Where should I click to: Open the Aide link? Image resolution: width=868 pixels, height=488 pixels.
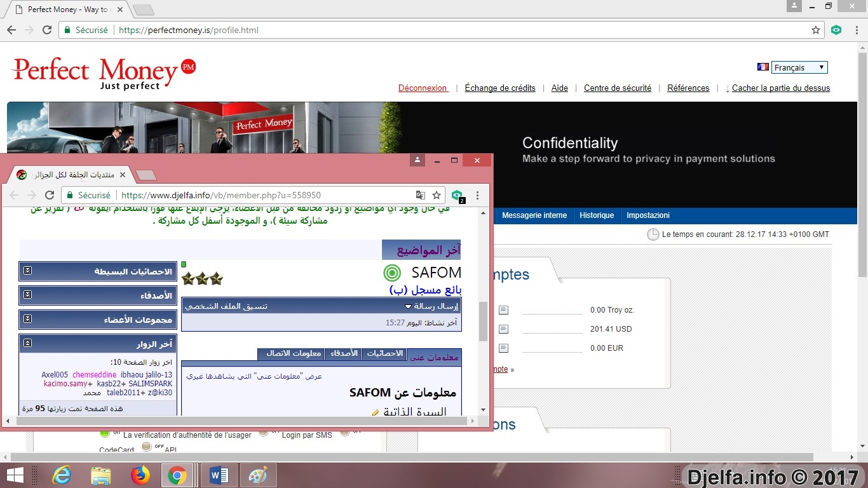(560, 88)
